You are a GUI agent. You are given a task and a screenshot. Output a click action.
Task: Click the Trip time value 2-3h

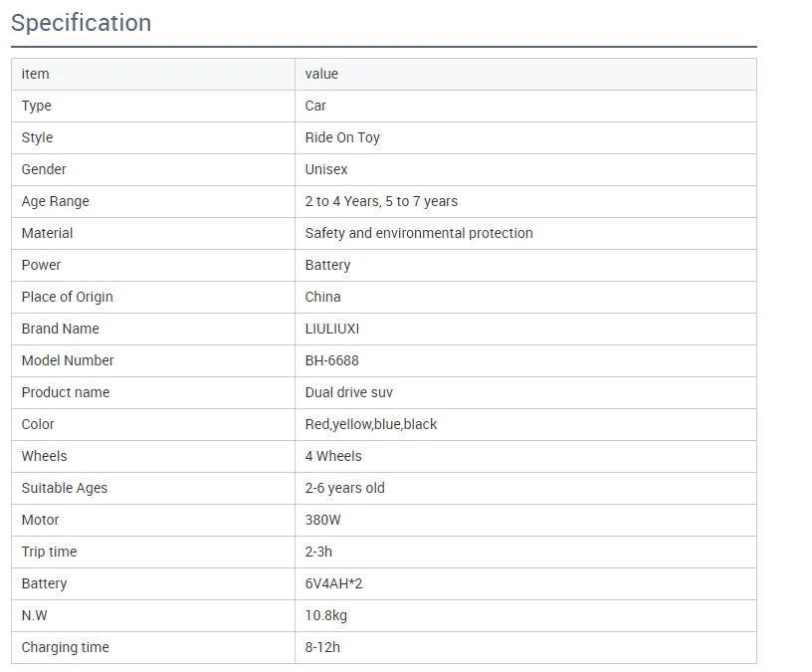pos(318,552)
